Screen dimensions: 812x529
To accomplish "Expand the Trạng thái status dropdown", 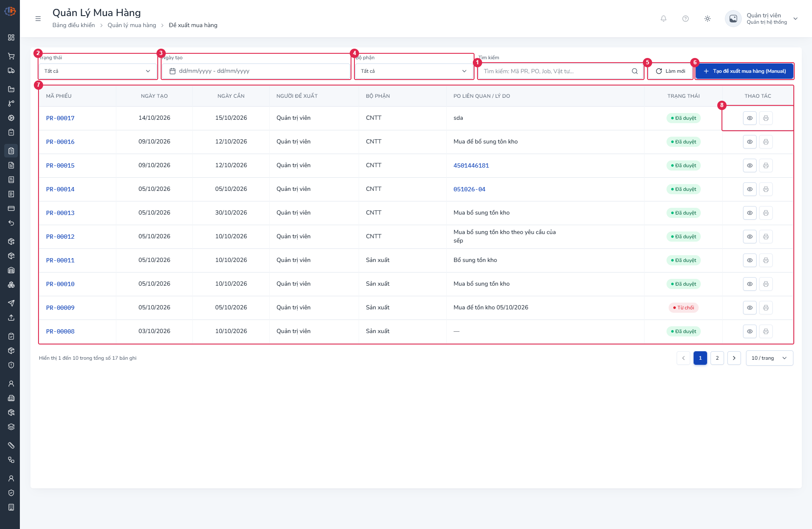I will point(98,71).
